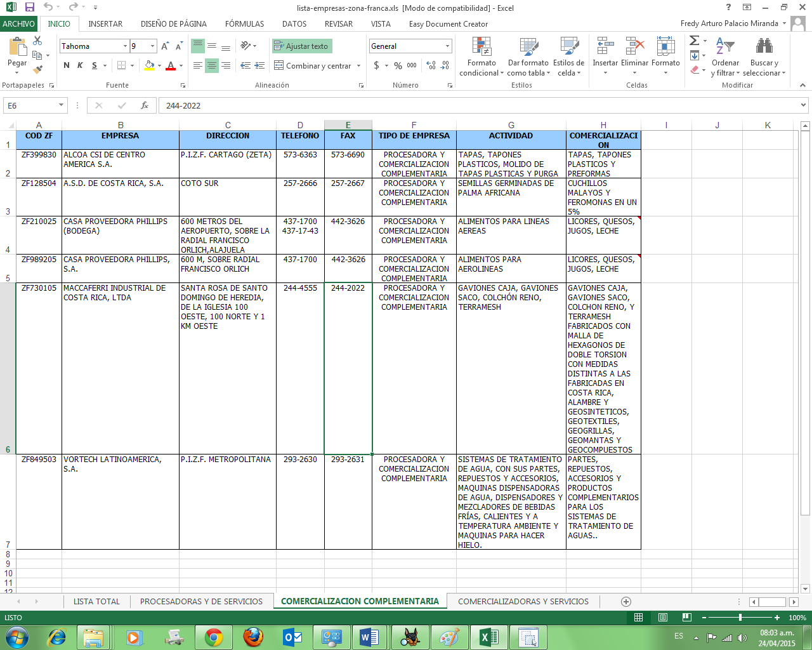Screen dimensions: 812x650
Task: Click the Format Painter brush icon
Action: click(37, 69)
